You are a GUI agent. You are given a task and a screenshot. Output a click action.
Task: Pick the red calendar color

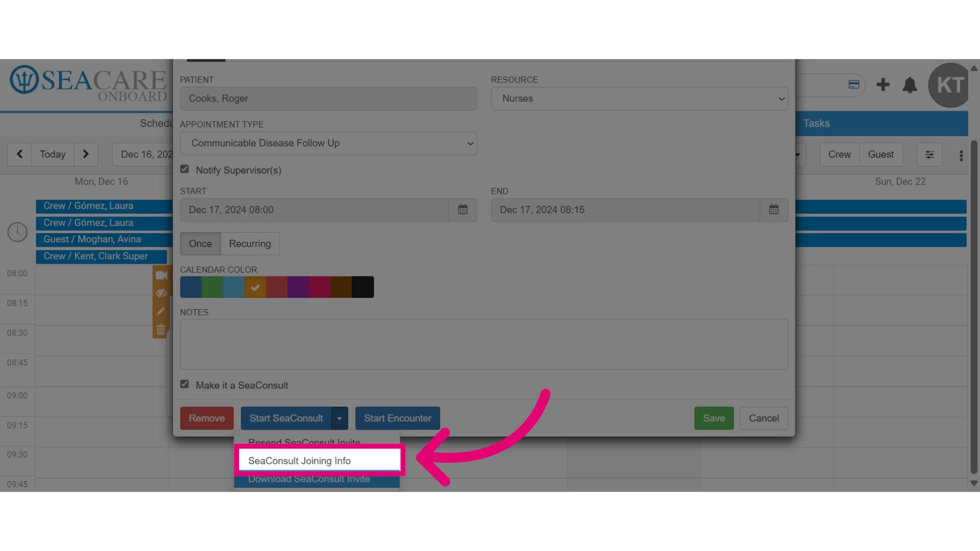click(277, 287)
